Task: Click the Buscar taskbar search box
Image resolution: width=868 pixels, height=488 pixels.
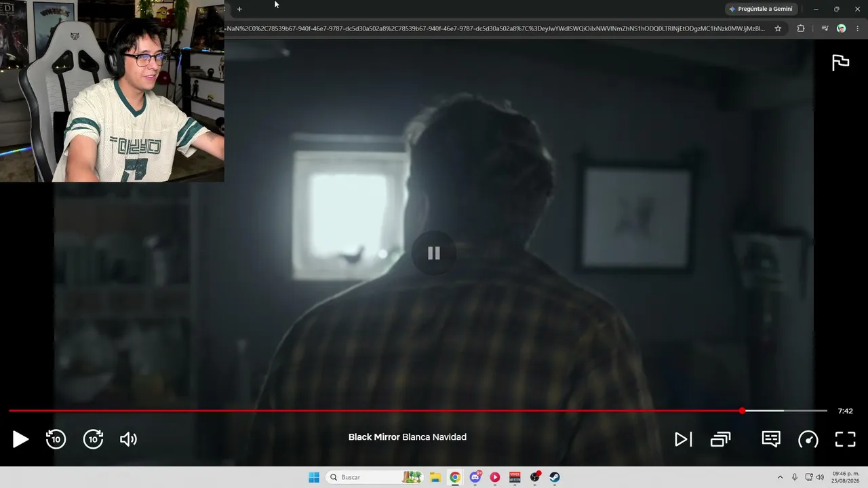Action: [375, 477]
